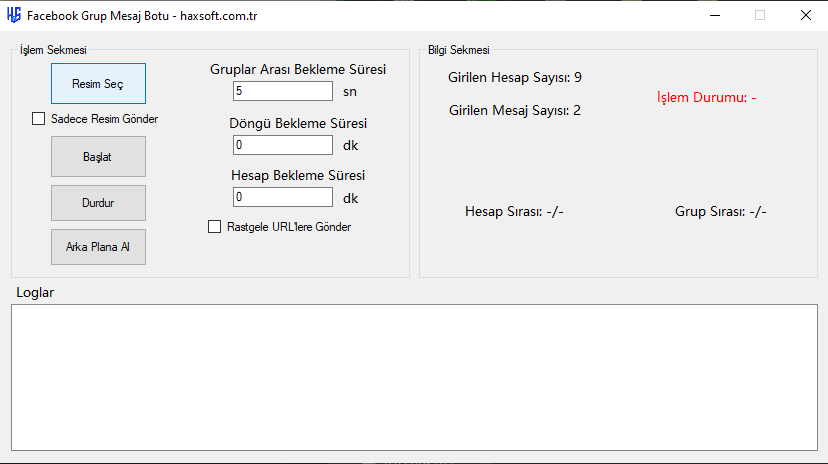Focus the Gruplar Arası Bekleme Süresi field

pos(283,91)
